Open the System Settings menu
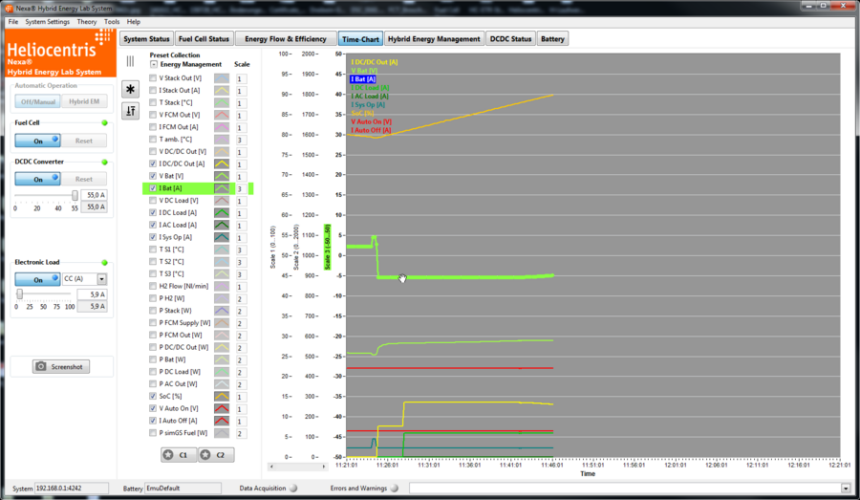This screenshot has height=500, width=860. (47, 21)
